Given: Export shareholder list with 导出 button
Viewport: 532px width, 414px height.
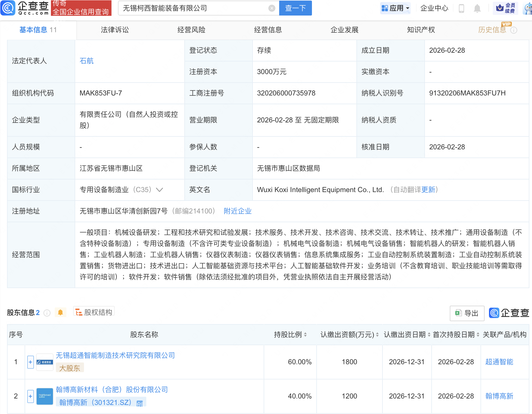Looking at the screenshot, I should click(467, 313).
